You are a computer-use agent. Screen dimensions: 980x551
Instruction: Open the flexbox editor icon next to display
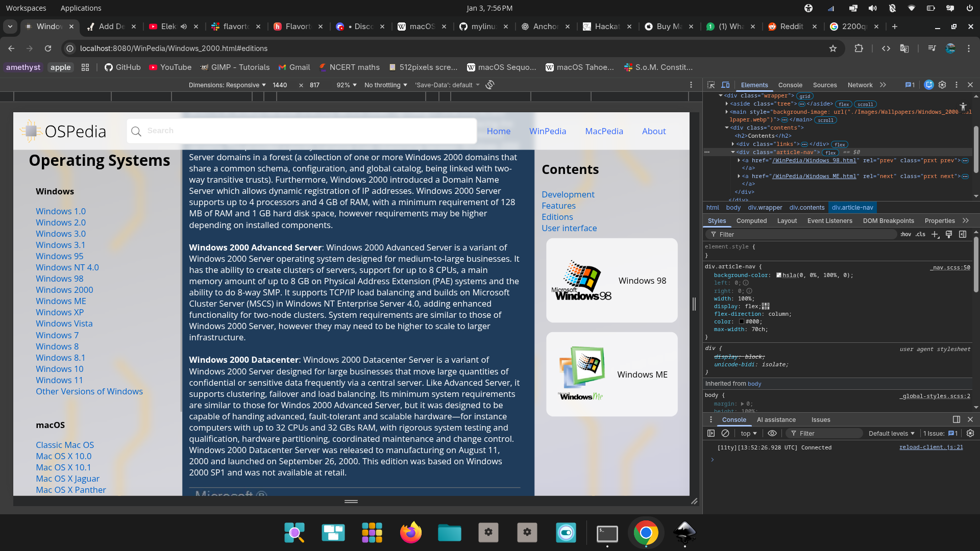tap(766, 306)
